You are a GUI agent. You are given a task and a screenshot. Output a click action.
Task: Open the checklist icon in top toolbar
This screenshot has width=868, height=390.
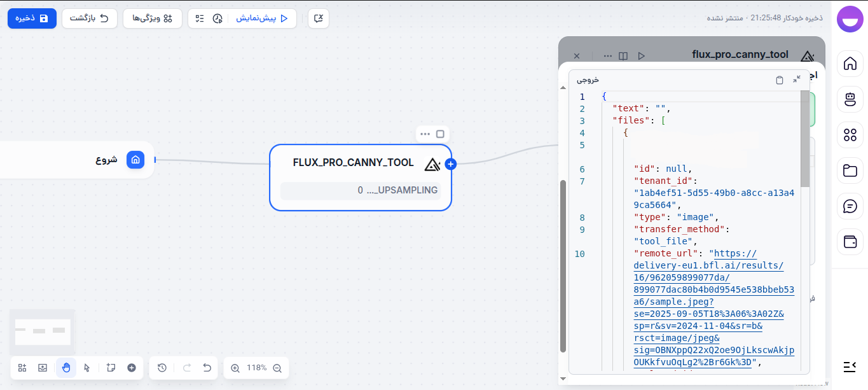pyautogui.click(x=201, y=18)
